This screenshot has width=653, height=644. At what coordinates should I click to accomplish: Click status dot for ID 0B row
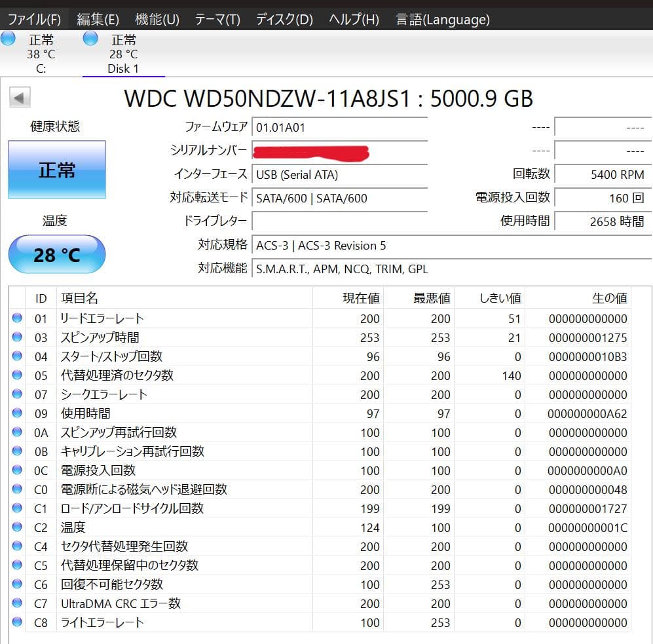pos(17,451)
